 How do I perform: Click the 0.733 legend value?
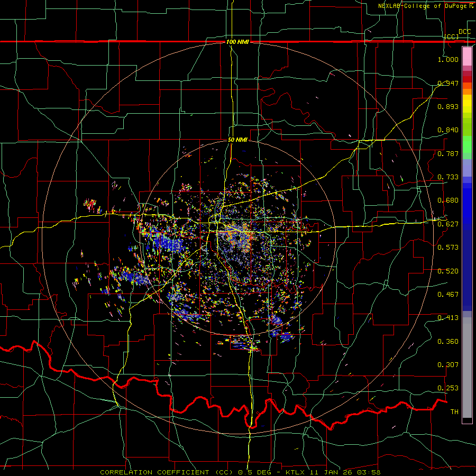coord(448,177)
